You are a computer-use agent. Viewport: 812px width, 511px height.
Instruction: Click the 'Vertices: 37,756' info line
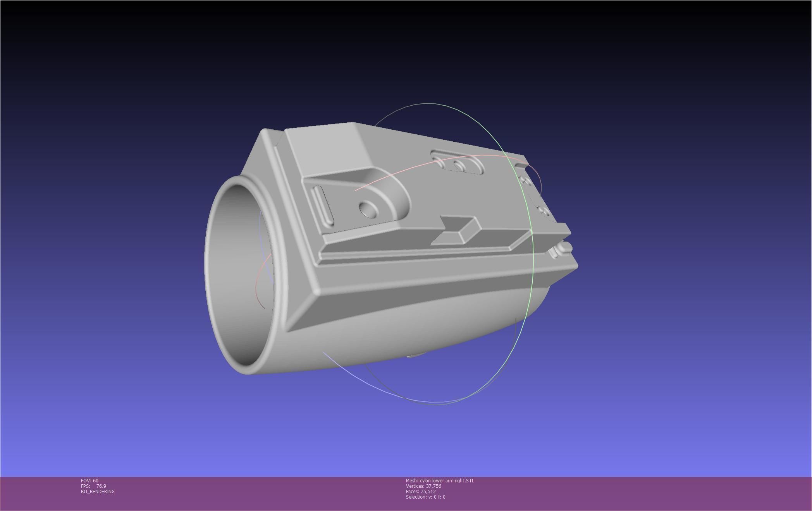[x=423, y=486]
